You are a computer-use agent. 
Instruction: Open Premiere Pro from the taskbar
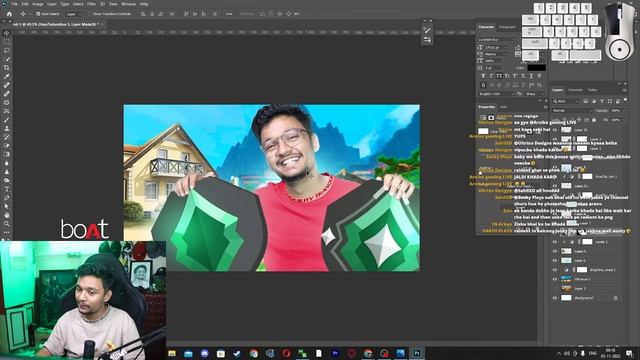coord(335,353)
